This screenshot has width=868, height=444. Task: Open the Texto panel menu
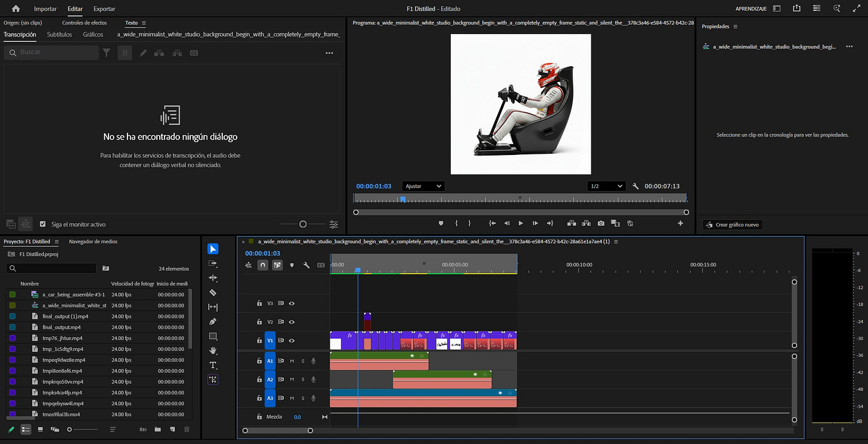tap(144, 23)
